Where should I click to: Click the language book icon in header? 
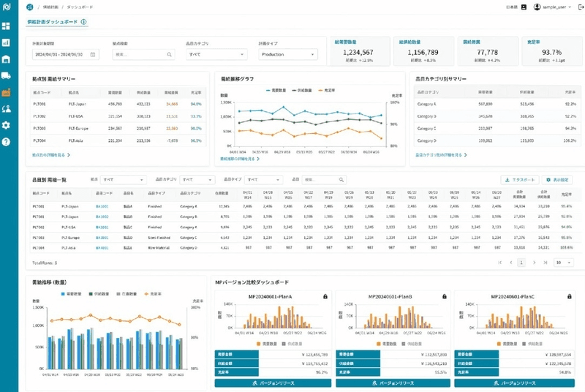(524, 7)
